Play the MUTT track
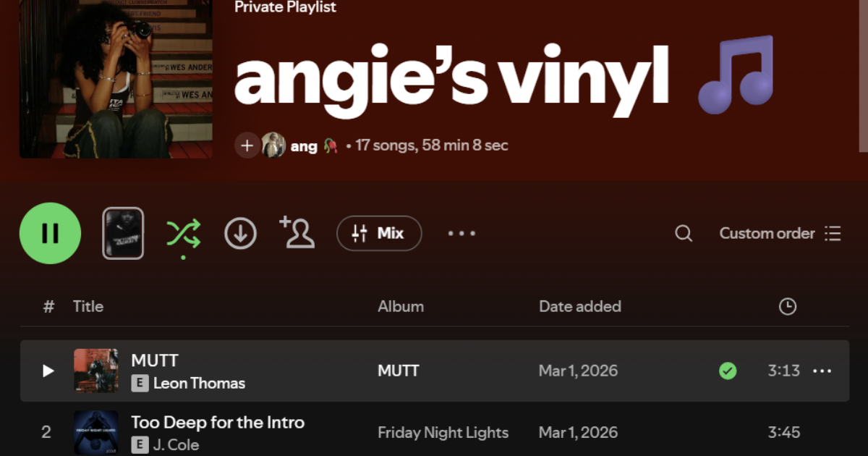Image resolution: width=868 pixels, height=456 pixels. pos(48,371)
